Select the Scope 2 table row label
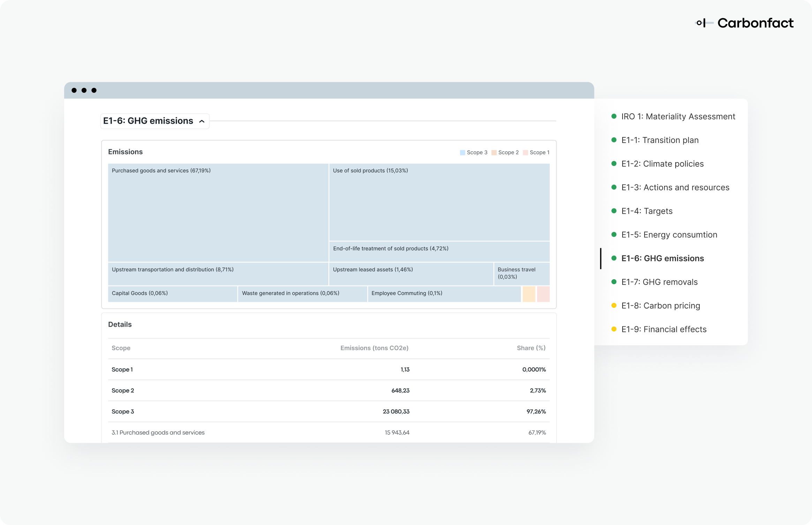Screen dimensions: 812x525 (x=123, y=390)
